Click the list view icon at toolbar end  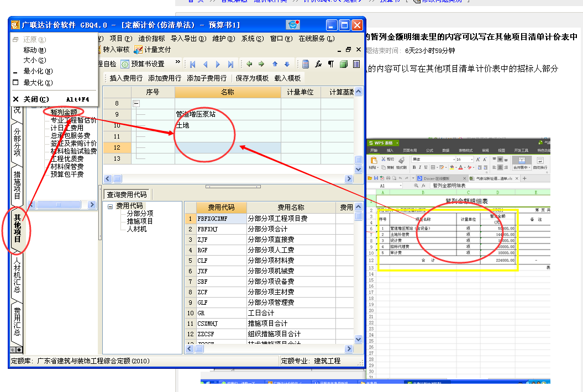[x=356, y=64]
